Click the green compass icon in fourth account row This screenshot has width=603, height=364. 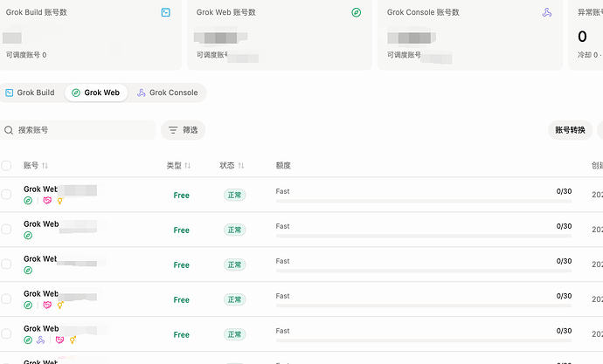click(28, 306)
